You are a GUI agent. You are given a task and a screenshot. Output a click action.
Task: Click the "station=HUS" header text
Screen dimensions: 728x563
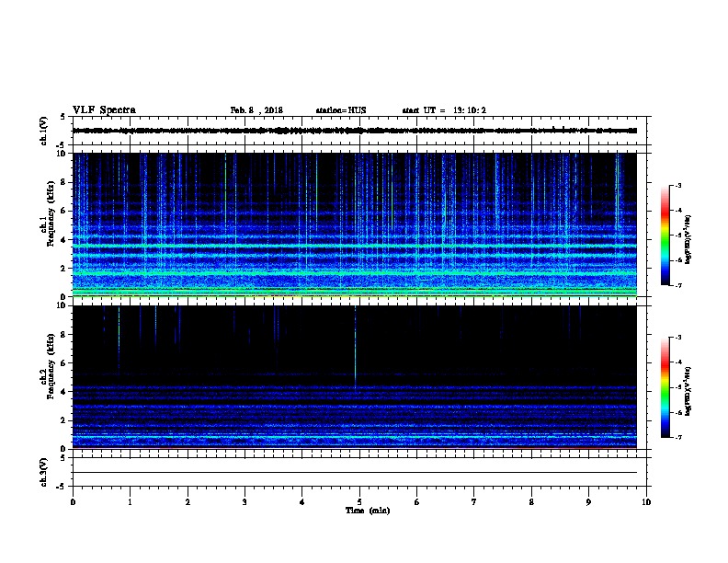341,110
